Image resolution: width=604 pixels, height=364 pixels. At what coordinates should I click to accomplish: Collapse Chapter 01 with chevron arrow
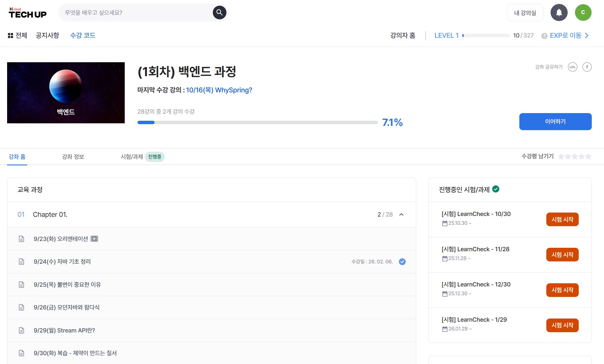point(401,215)
